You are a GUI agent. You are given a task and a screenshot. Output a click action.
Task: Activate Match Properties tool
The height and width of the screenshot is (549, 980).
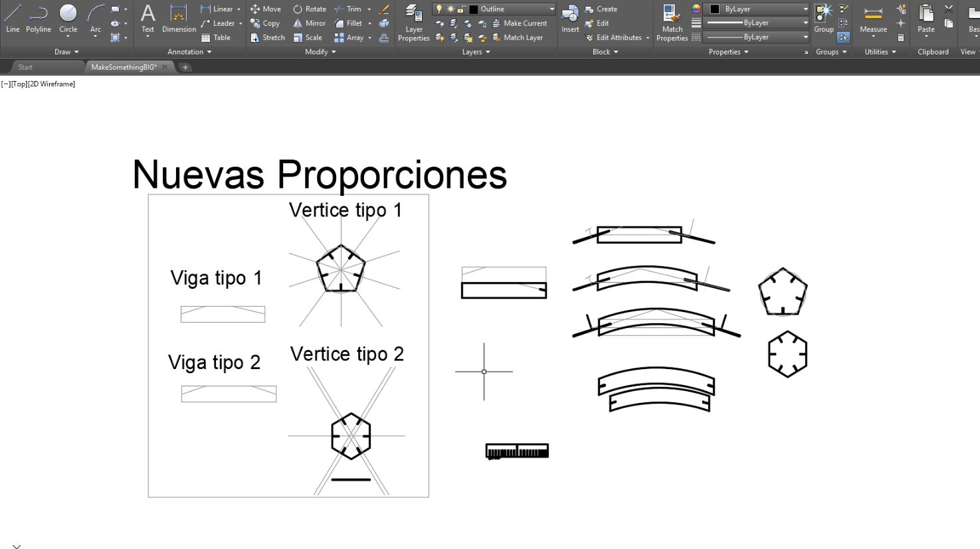[672, 23]
